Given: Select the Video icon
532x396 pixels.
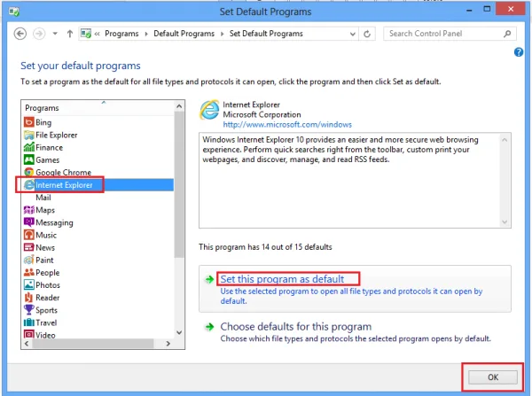Looking at the screenshot, I should pos(29,334).
